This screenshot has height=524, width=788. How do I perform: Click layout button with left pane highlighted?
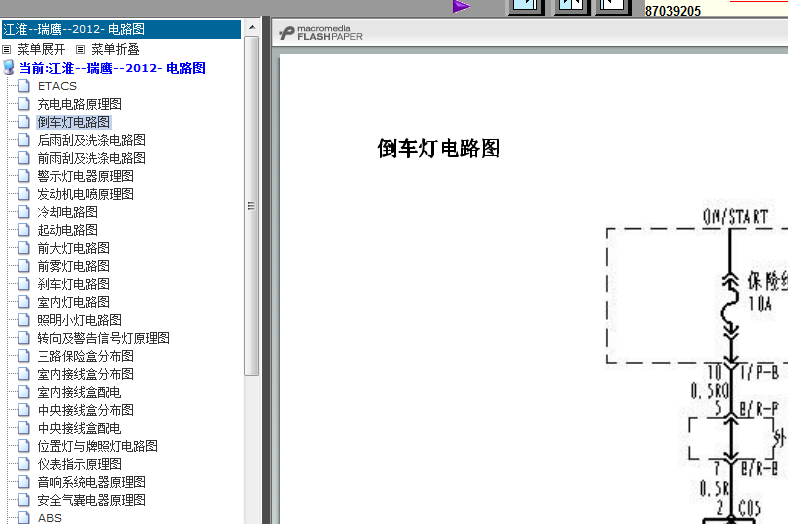click(x=526, y=6)
